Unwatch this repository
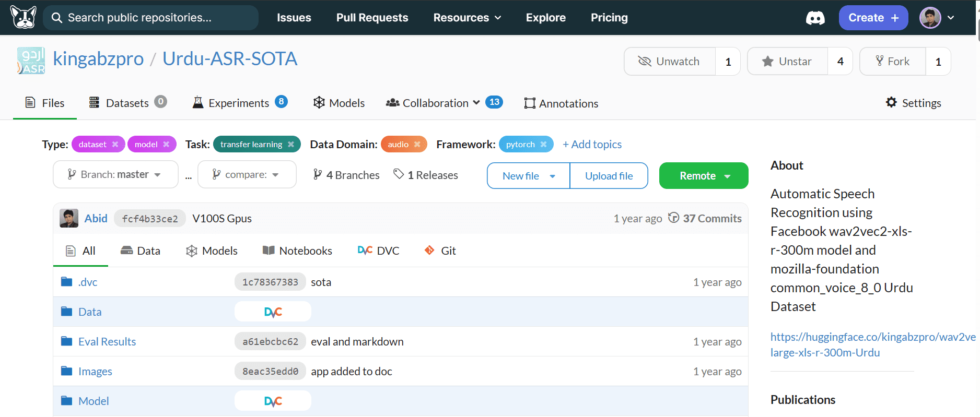The height and width of the screenshot is (417, 980). (670, 62)
